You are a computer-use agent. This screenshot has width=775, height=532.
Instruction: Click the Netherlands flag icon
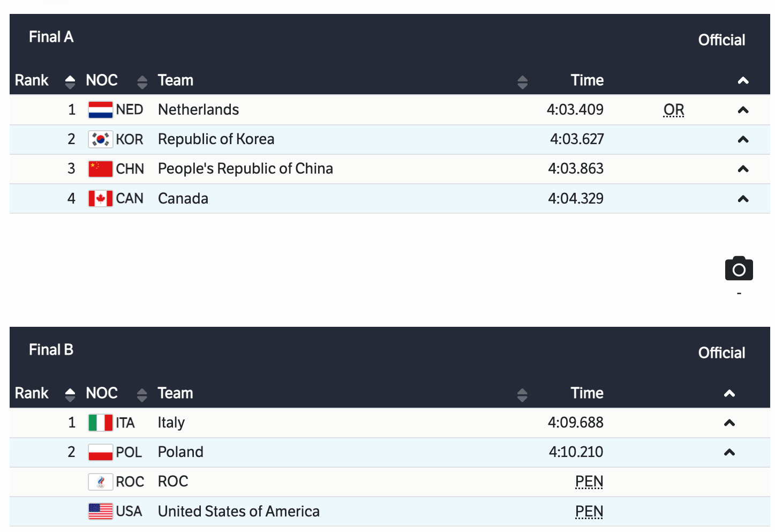100,110
